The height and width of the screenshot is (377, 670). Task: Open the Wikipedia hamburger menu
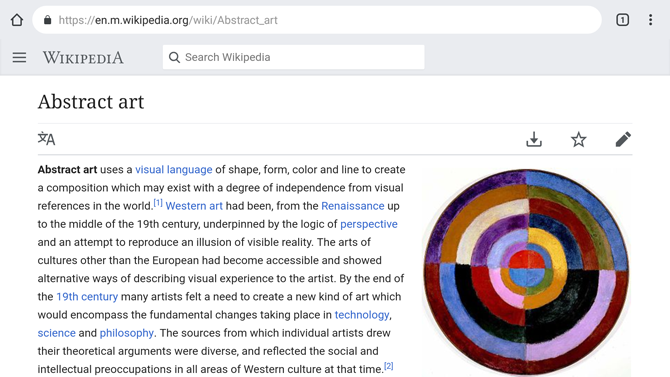point(19,57)
